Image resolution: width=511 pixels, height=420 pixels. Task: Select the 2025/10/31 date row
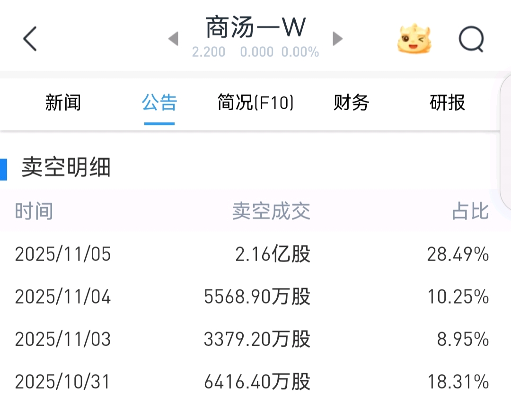[x=255, y=382]
